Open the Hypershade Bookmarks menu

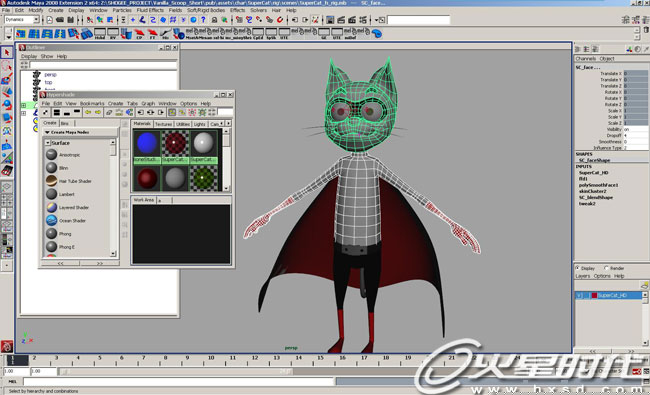pyautogui.click(x=92, y=103)
